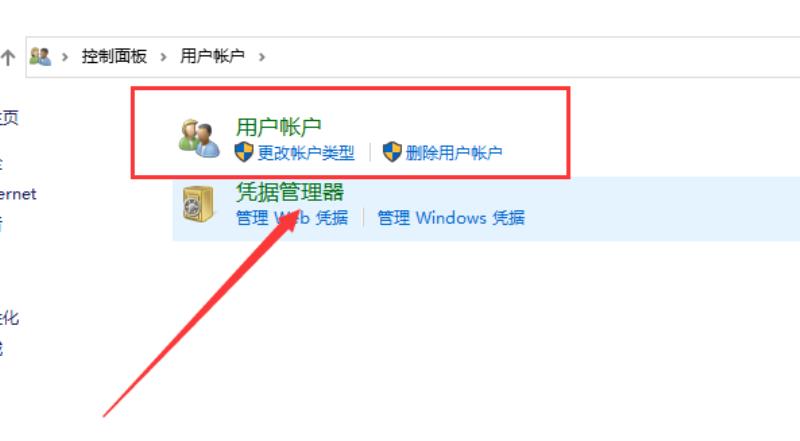Click the Up arrow navigation button
Image resolution: width=800 pixels, height=441 pixels.
[8, 57]
